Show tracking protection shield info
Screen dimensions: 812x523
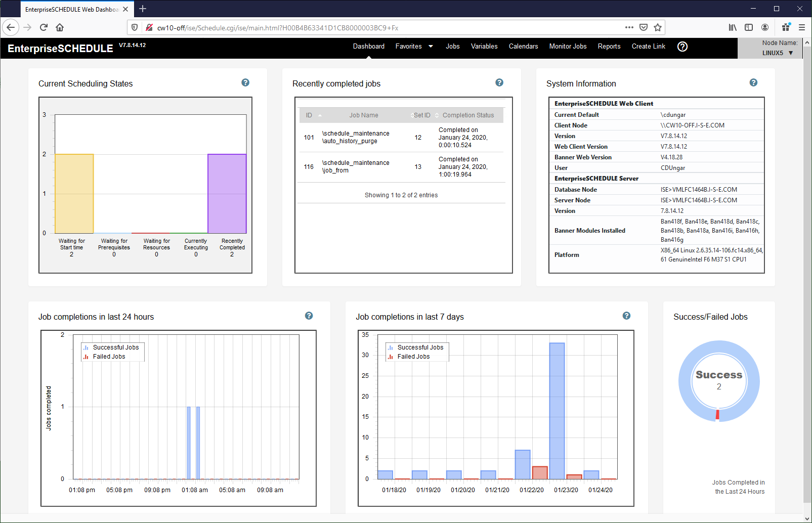coord(135,27)
